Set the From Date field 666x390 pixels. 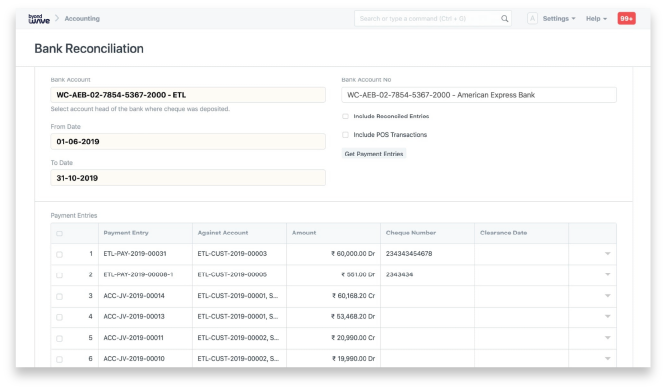(x=188, y=141)
